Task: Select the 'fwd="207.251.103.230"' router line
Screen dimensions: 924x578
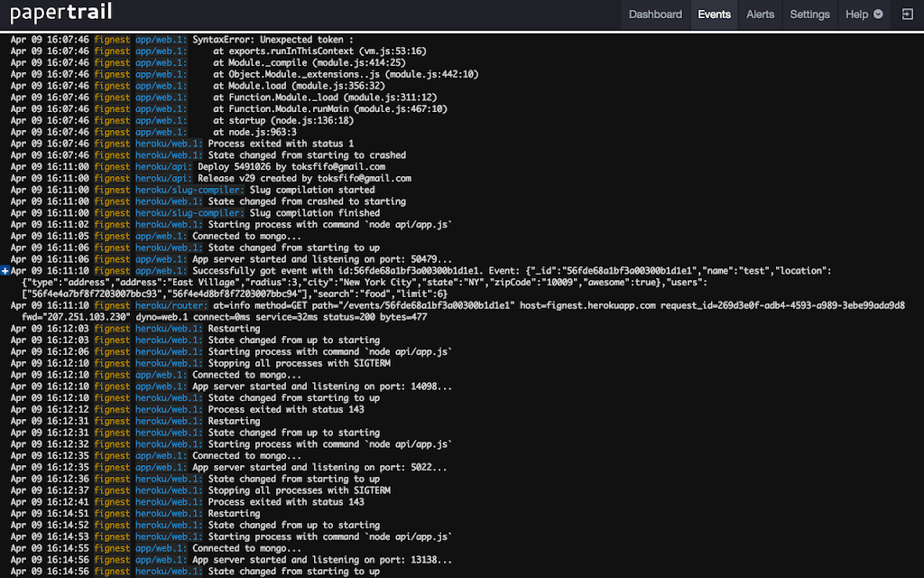Action: point(225,317)
